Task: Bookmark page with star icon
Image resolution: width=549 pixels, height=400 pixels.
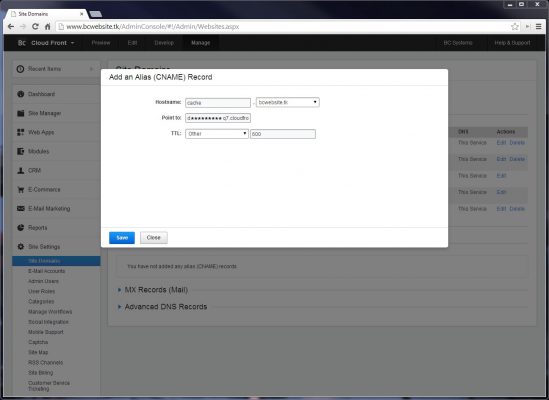Action: [515, 27]
